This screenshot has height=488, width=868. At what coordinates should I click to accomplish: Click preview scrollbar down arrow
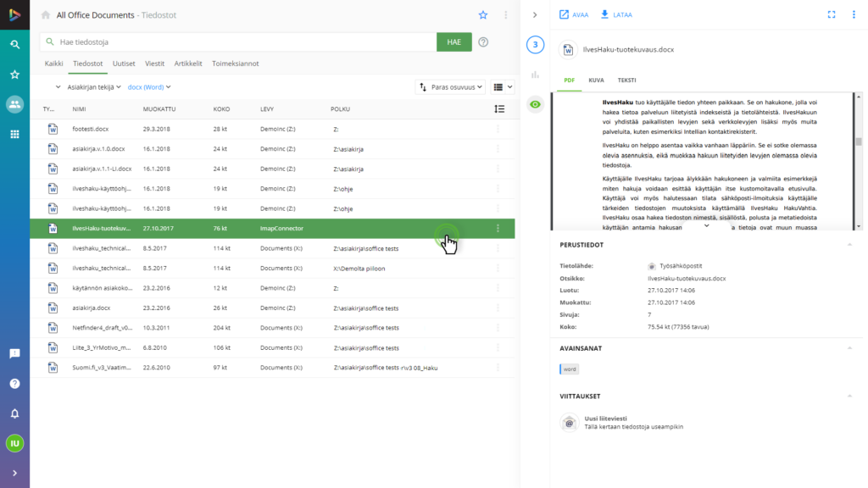click(859, 226)
